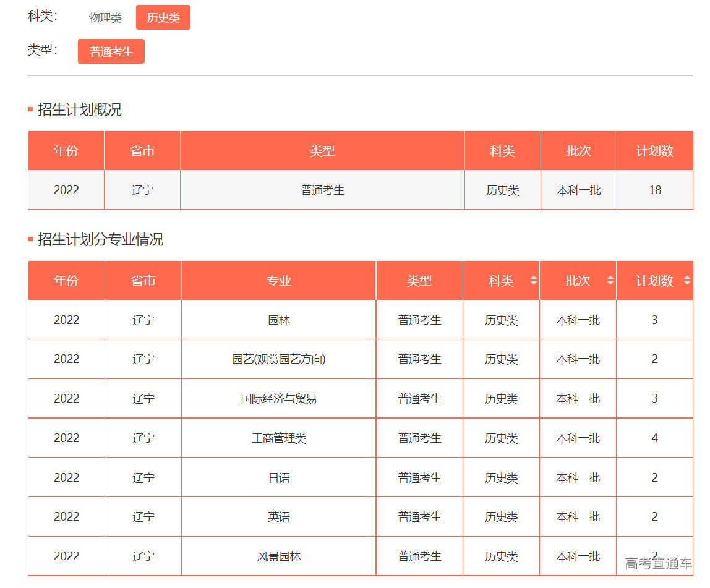Click the total plan count 18 cell
This screenshot has width=710, height=588.
655,190
